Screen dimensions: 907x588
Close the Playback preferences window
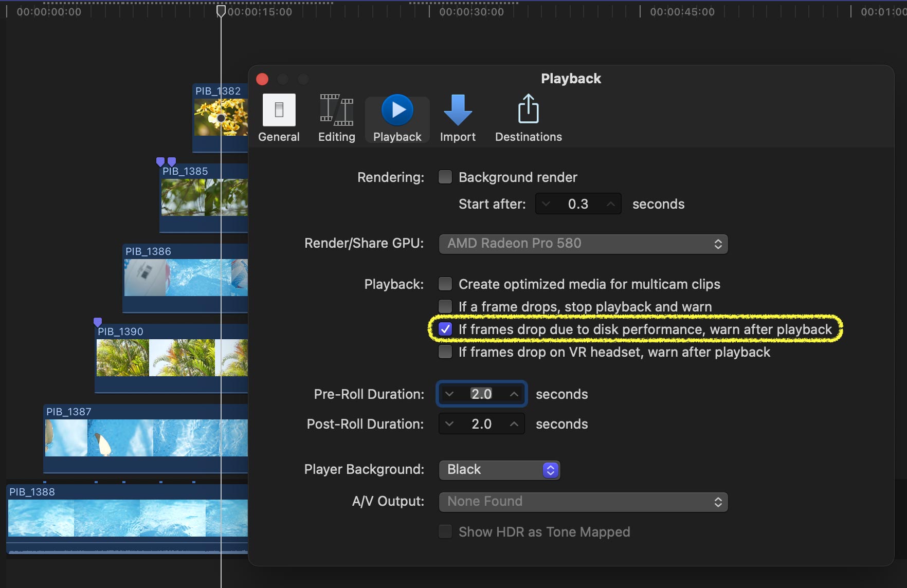point(262,79)
